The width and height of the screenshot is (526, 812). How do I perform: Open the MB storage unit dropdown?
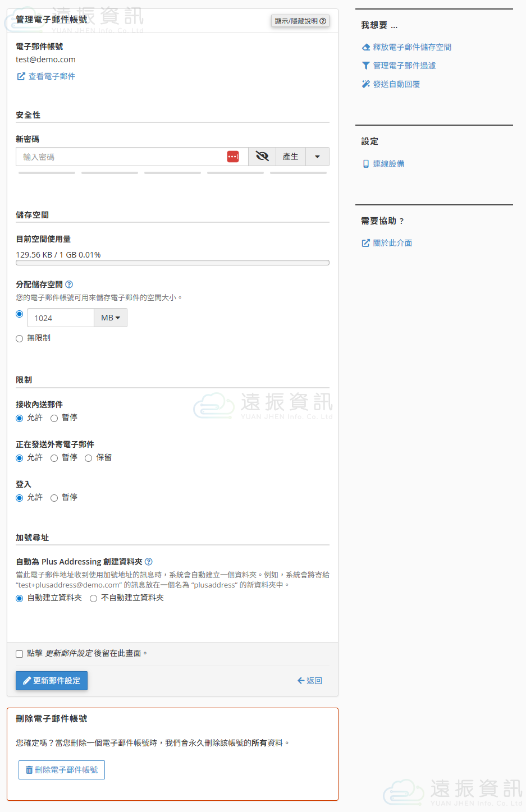[x=111, y=318]
